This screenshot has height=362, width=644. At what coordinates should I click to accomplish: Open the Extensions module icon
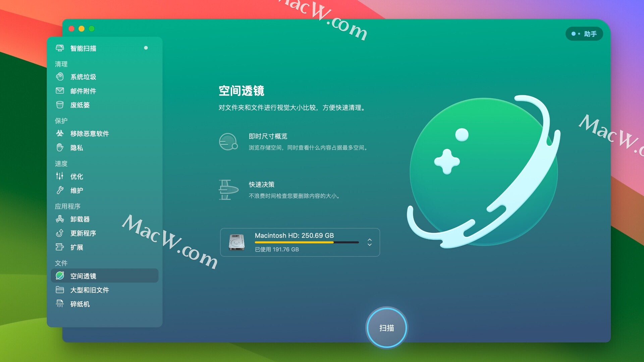[x=60, y=247]
